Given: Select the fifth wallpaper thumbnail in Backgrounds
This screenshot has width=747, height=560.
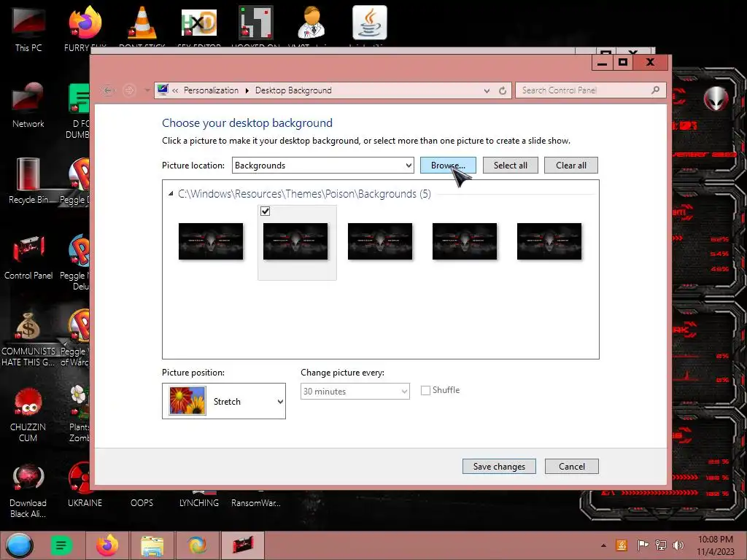Looking at the screenshot, I should 549,241.
